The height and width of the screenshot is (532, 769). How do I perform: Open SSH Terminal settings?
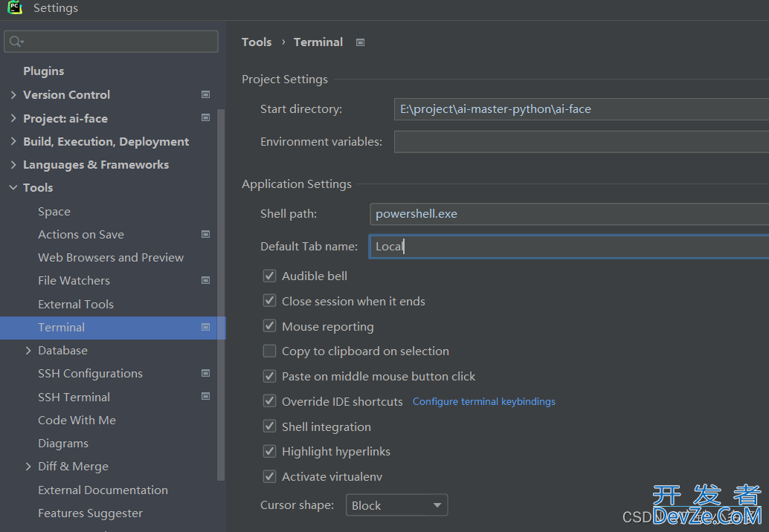(74, 398)
